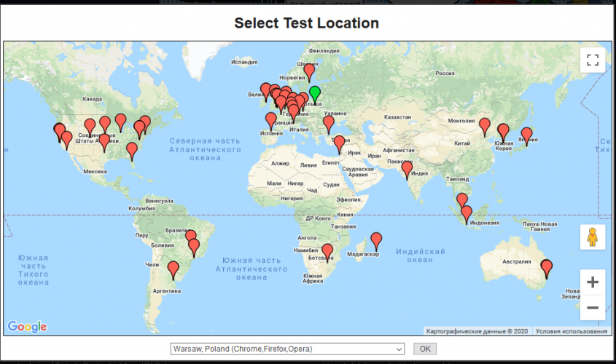
Task: Select the red marker in Argentina
Action: coord(173,270)
